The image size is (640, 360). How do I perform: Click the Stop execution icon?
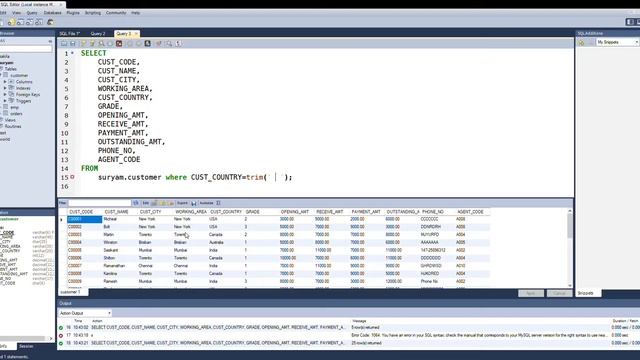click(x=110, y=43)
